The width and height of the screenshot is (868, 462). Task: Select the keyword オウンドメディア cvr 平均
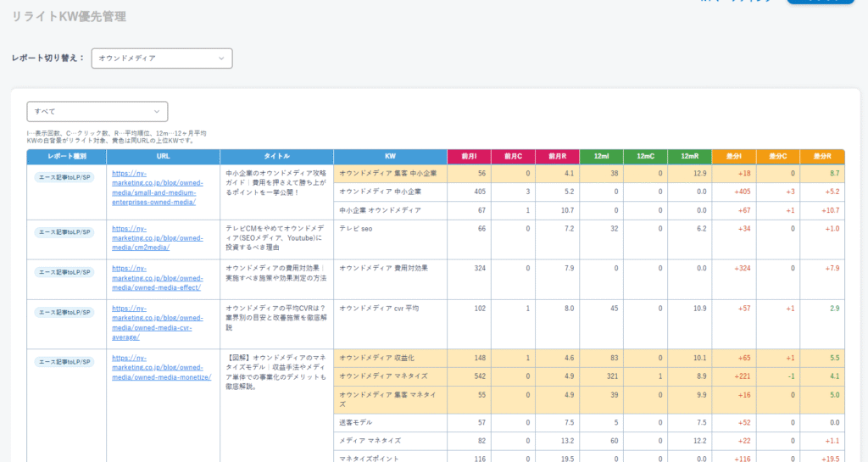point(379,309)
